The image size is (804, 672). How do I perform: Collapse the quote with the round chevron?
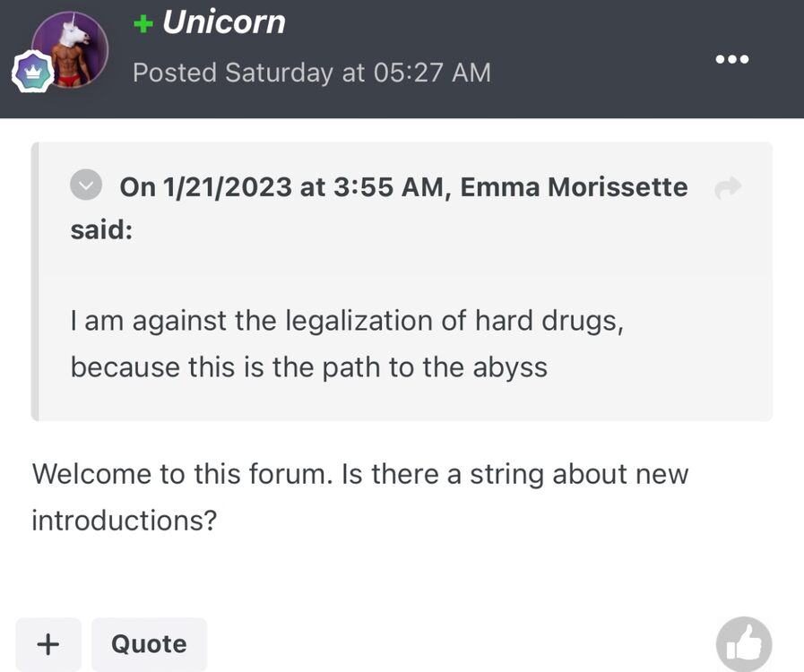(x=86, y=186)
